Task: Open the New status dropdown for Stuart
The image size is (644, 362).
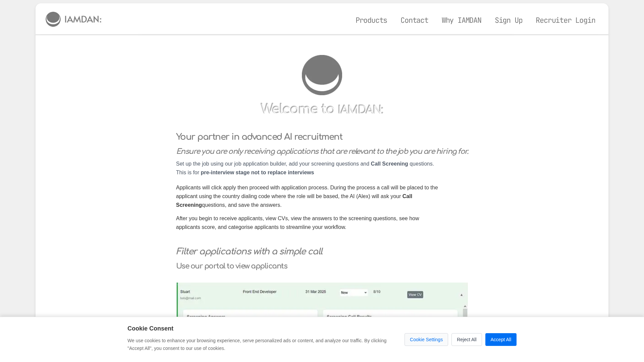Action: pyautogui.click(x=354, y=293)
